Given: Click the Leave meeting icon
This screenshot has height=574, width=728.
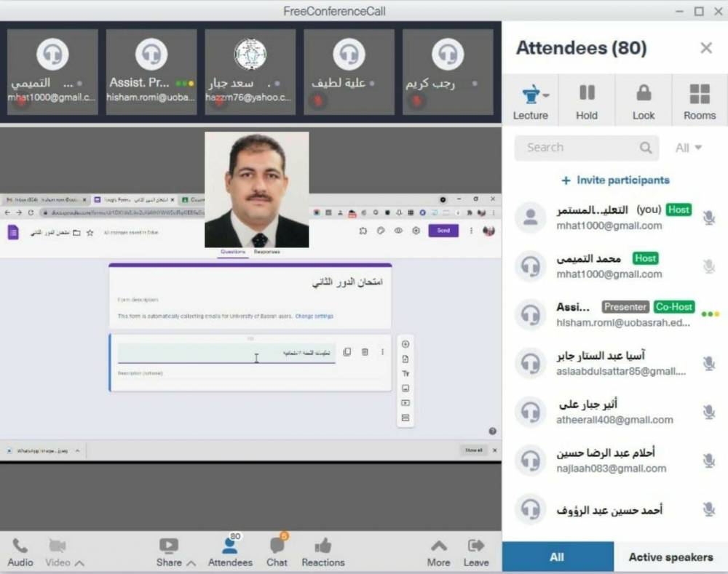Looking at the screenshot, I should (476, 546).
